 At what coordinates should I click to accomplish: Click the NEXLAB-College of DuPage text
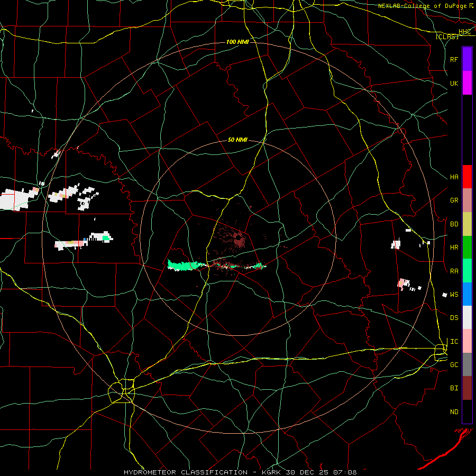[x=422, y=6]
